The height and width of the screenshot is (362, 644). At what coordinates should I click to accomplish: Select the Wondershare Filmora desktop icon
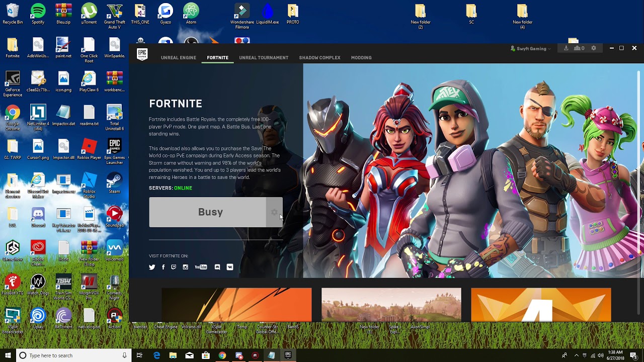click(242, 16)
